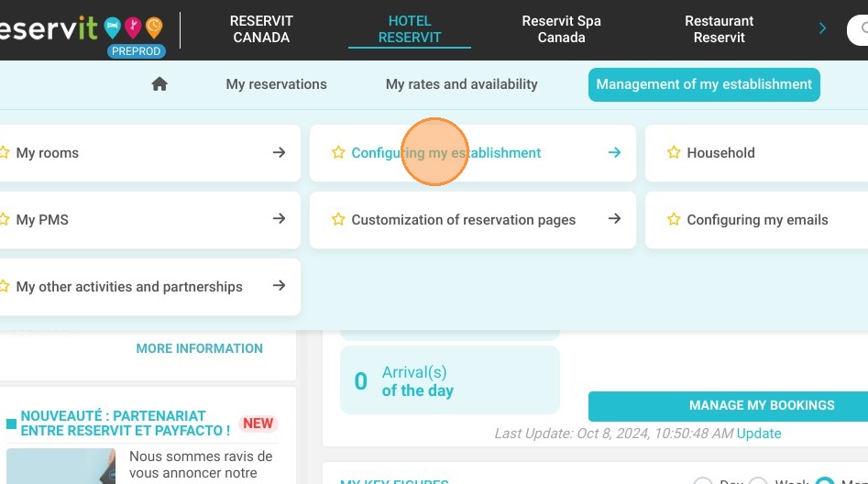The image size is (868, 484).
Task: Open Management of my establishment menu
Action: (x=704, y=84)
